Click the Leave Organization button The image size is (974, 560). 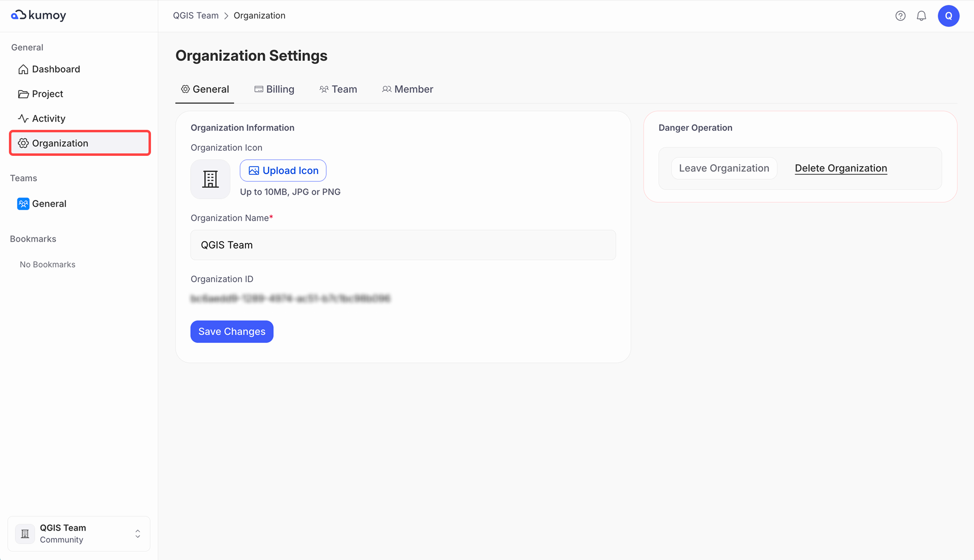click(724, 168)
